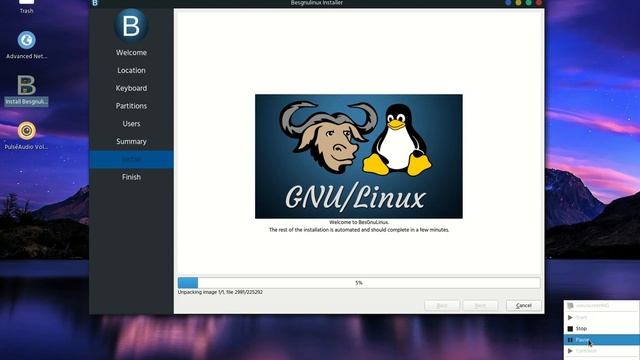This screenshot has width=640, height=360.
Task: Click the Pause bars icon in menu
Action: (x=570, y=340)
